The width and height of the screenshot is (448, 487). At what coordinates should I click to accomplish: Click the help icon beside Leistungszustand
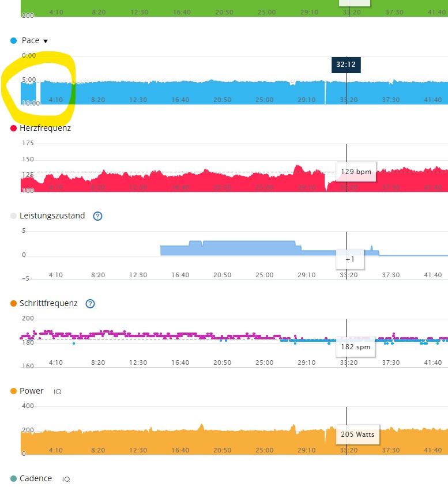[x=97, y=216]
